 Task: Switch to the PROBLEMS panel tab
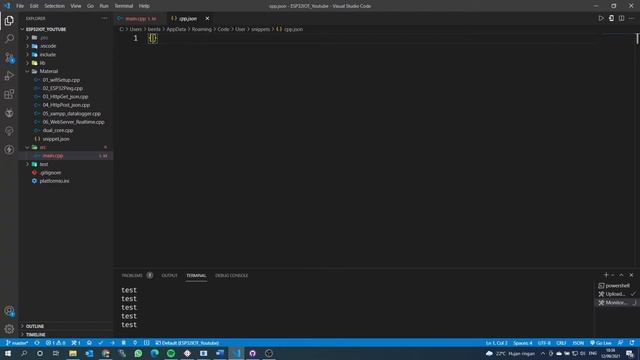[132, 276]
